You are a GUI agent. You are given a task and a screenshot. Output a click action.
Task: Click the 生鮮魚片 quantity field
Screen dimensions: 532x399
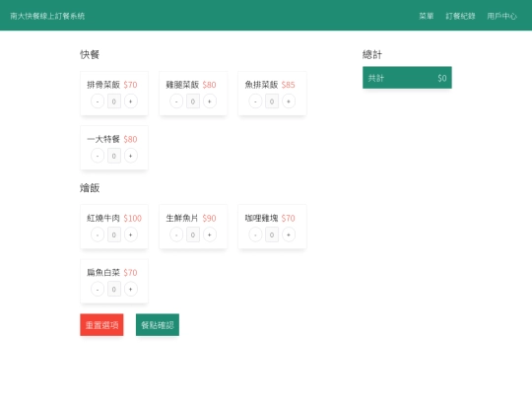click(x=193, y=234)
